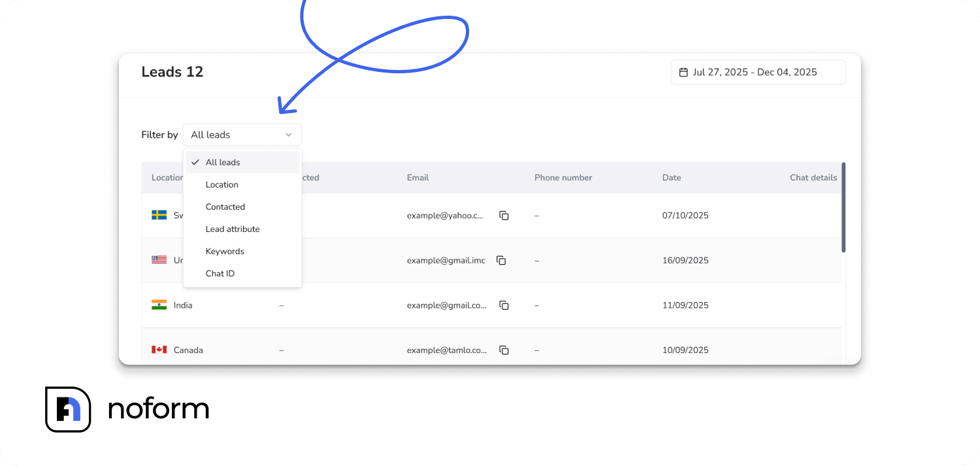Viewport: 980px width, 466px height.
Task: Click the calendar icon in the date picker
Action: point(683,71)
